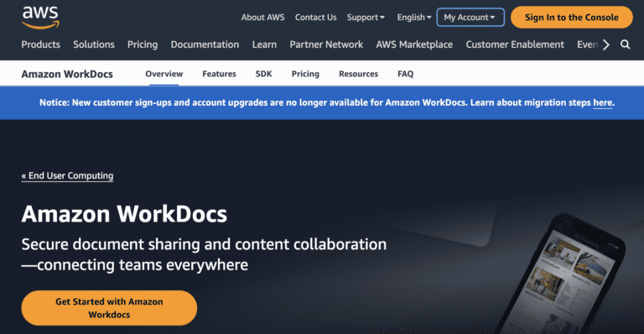Select the Features tab
644x334 pixels.
click(x=220, y=74)
